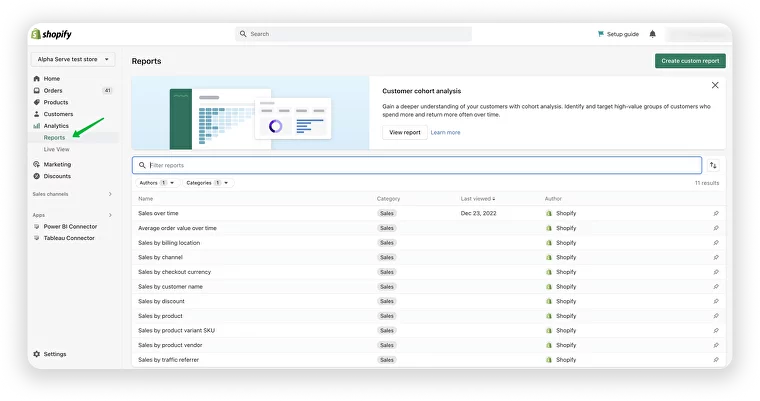Open Sales by traffic referrer report
The image size is (760, 401).
click(168, 360)
